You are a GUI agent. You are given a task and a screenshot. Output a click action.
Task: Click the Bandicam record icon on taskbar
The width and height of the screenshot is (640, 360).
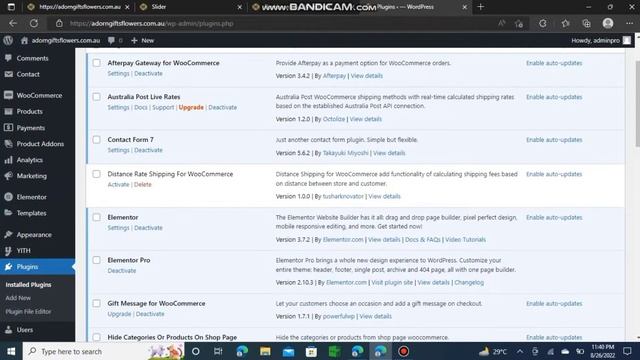(x=404, y=351)
